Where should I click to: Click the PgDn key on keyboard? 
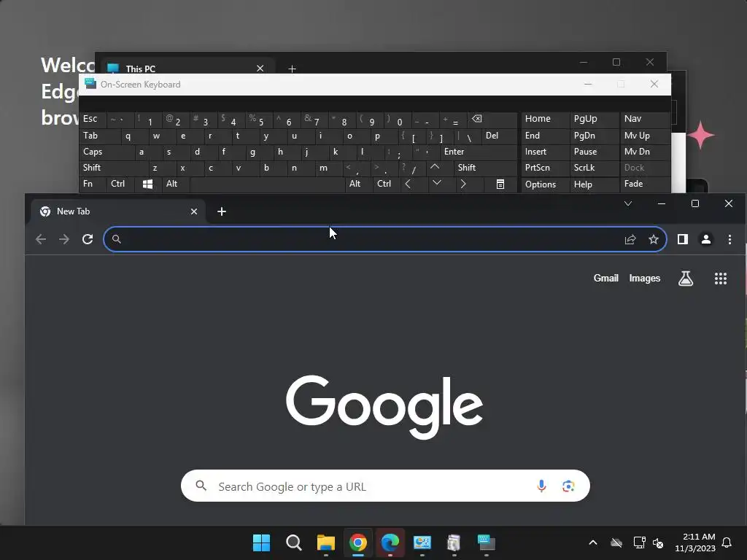[594, 136]
